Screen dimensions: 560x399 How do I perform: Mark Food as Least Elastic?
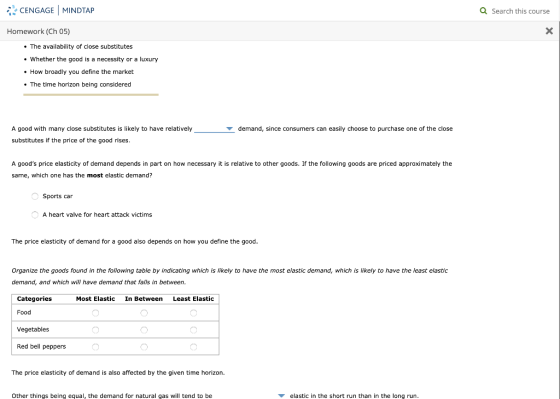193,313
